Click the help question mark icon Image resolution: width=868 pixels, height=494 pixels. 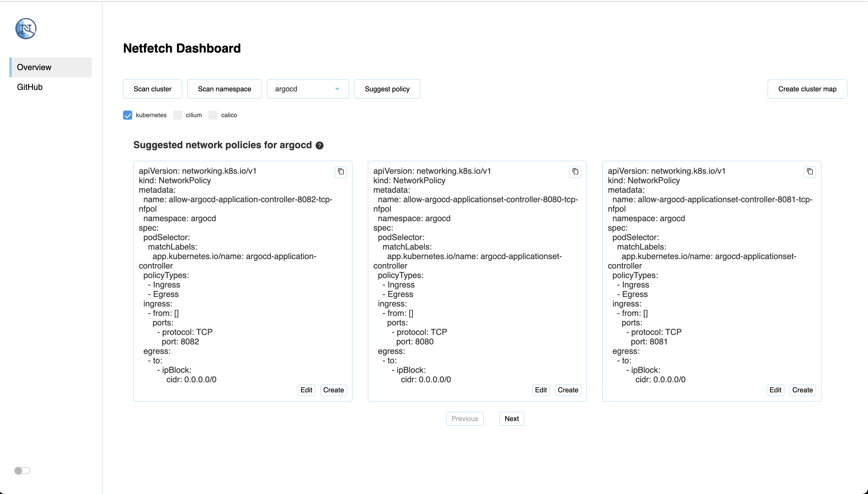pos(319,145)
